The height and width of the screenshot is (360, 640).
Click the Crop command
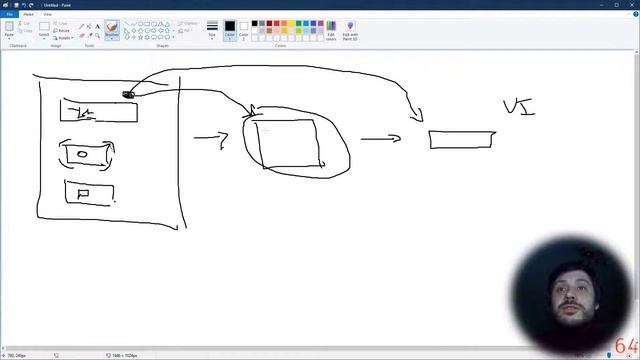tap(60, 24)
